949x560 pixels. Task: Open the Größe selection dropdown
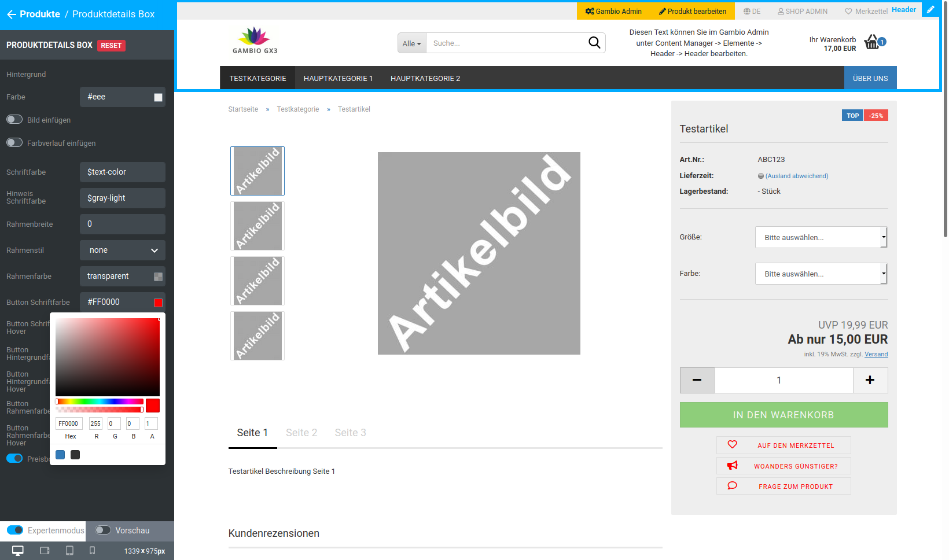[821, 237]
